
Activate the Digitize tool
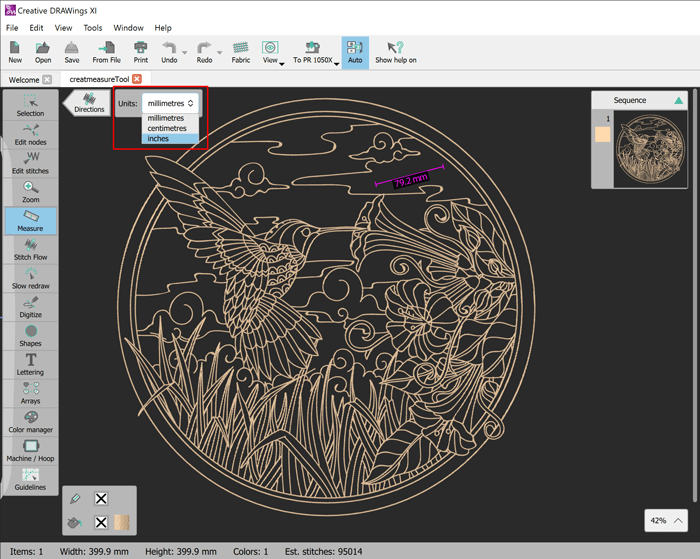tap(30, 306)
